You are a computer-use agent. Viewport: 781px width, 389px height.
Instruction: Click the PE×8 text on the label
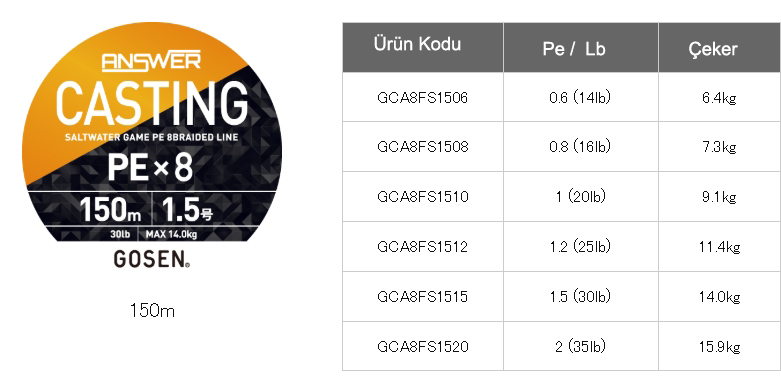(150, 167)
